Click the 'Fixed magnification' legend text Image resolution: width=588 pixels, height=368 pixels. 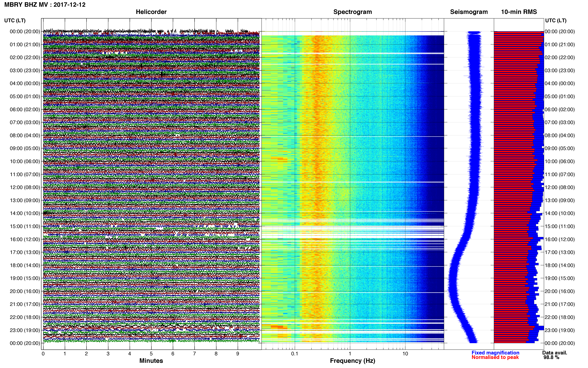coord(495,353)
